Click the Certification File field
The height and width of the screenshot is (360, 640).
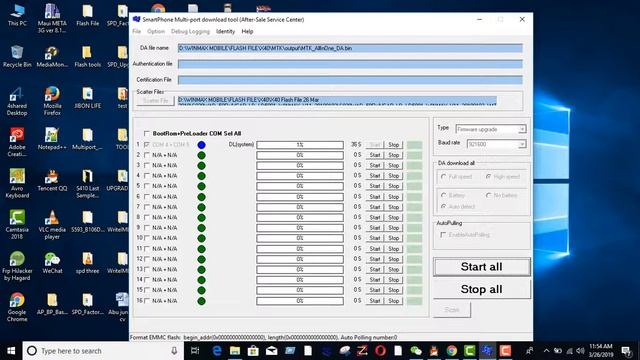point(350,80)
